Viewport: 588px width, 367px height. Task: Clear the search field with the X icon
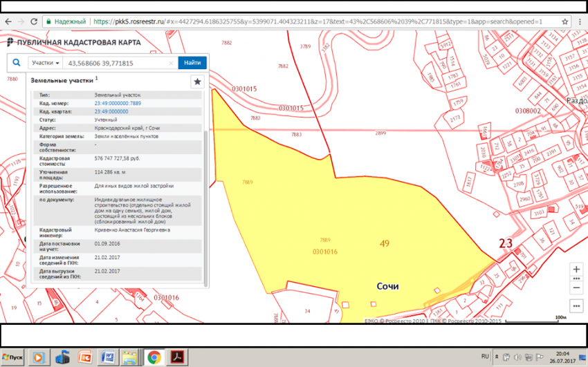[171, 63]
